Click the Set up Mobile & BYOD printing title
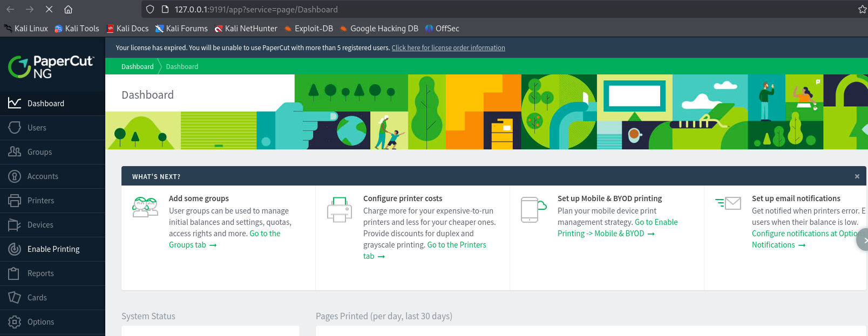 609,198
